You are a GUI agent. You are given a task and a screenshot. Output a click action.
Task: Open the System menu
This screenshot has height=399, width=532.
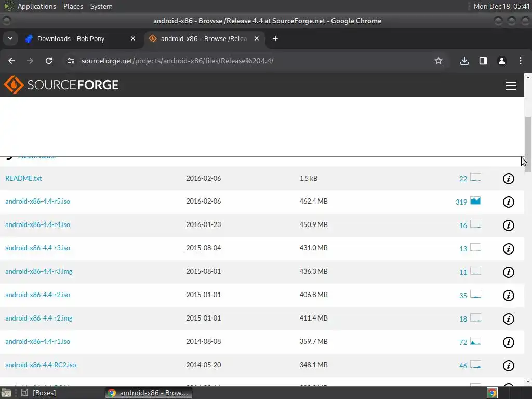click(x=101, y=6)
